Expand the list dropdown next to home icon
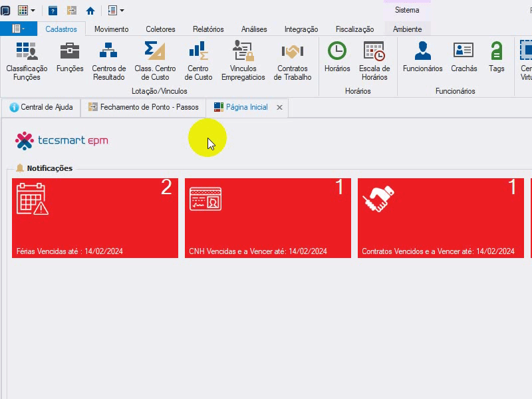The width and height of the screenshot is (532, 399). point(122,11)
